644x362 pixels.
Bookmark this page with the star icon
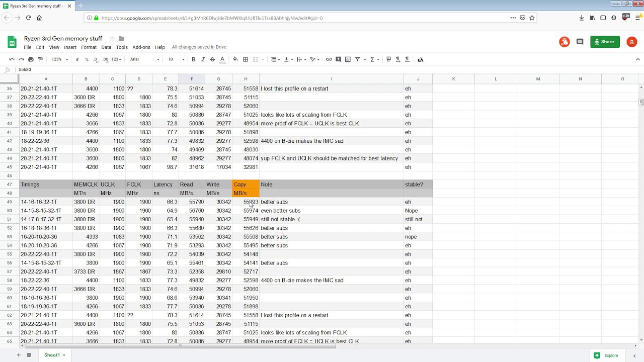pos(532,18)
